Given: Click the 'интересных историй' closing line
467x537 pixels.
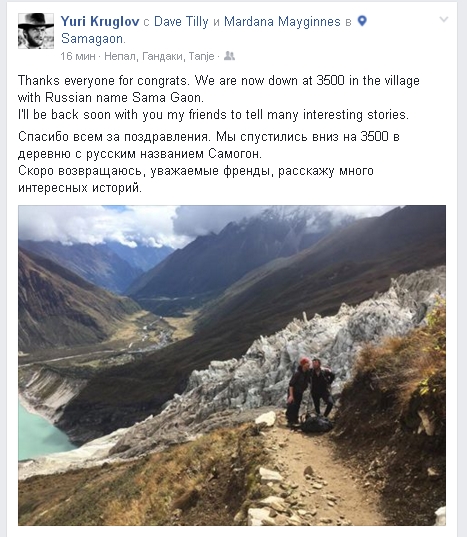Looking at the screenshot, I should pos(80,188).
